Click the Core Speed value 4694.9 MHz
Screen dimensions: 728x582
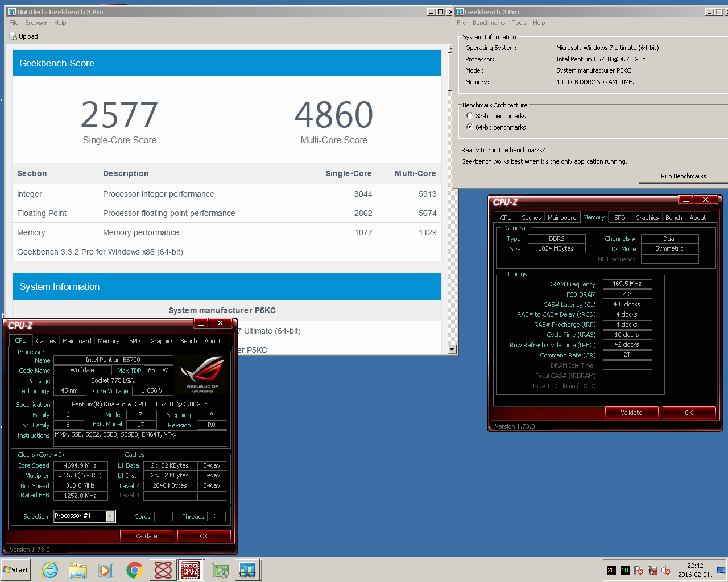(80, 465)
